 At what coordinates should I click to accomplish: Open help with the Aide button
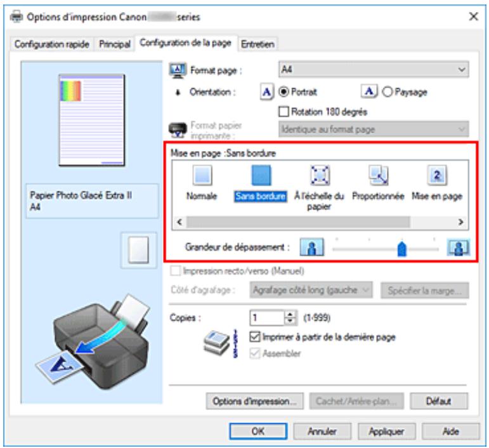point(451,432)
